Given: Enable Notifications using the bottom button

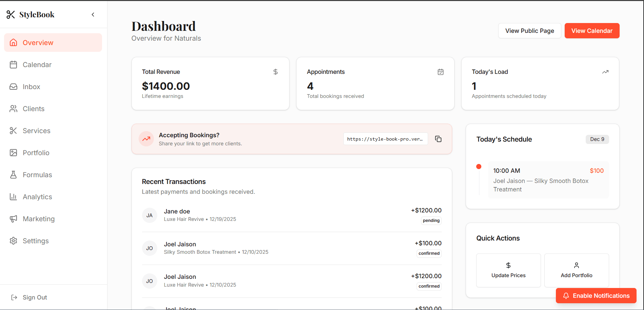Looking at the screenshot, I should [596, 295].
